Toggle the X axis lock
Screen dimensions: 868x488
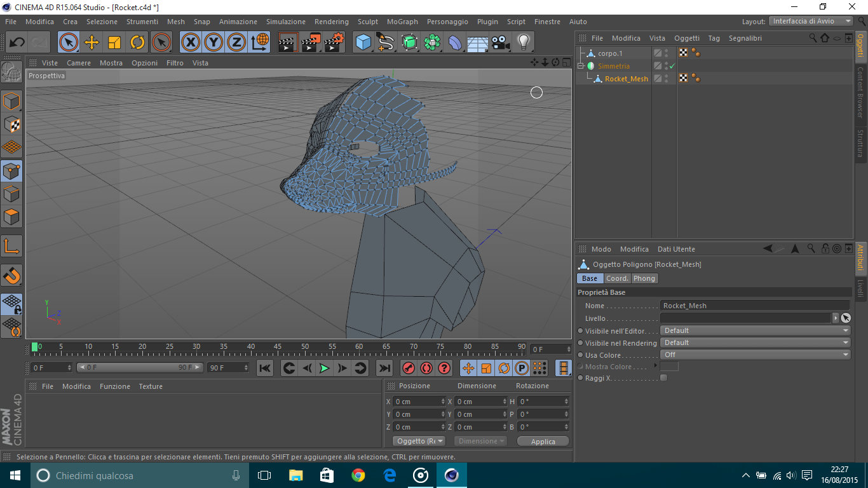(190, 43)
